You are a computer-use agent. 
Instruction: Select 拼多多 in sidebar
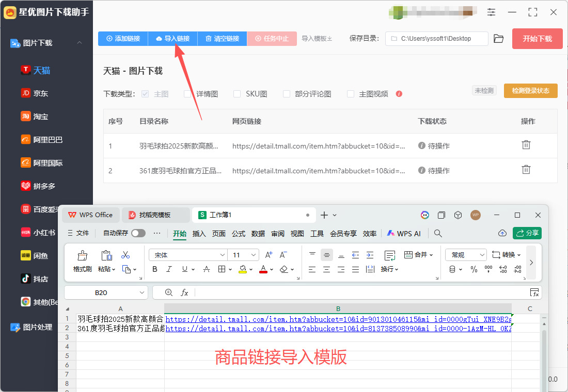[38, 186]
